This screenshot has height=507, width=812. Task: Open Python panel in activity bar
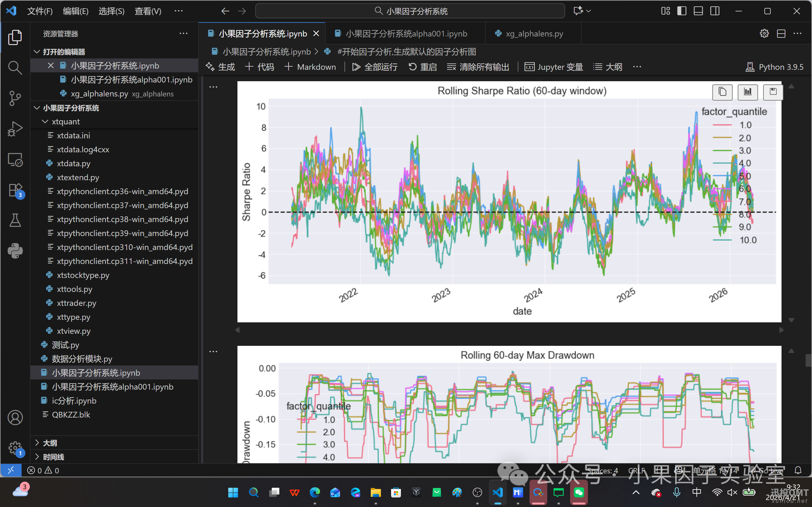15,251
